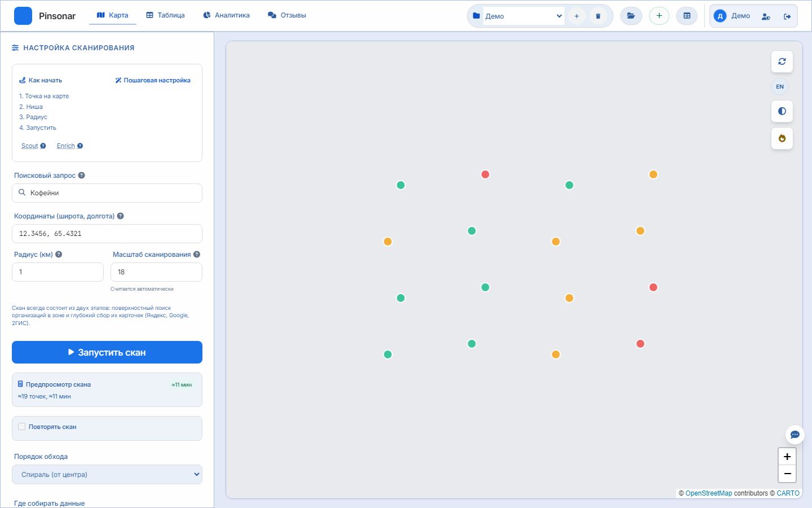Click the Масштаб сканирования input field
Screen dimensions: 812x508
[x=156, y=272]
